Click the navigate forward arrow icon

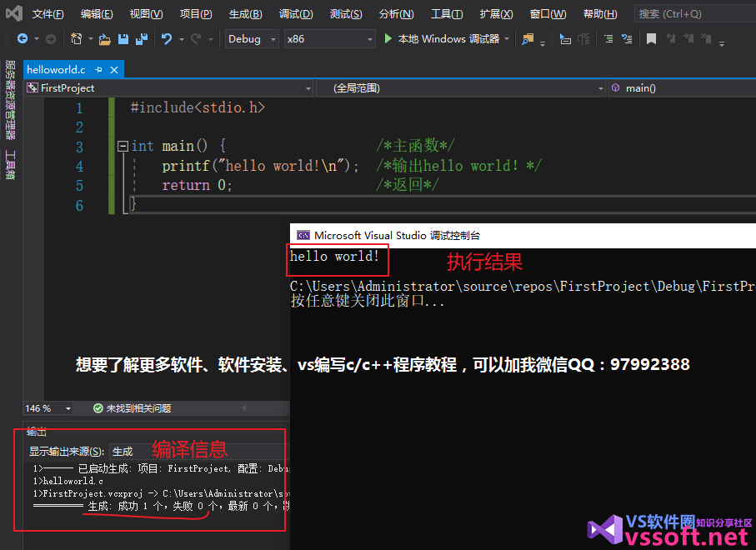51,38
